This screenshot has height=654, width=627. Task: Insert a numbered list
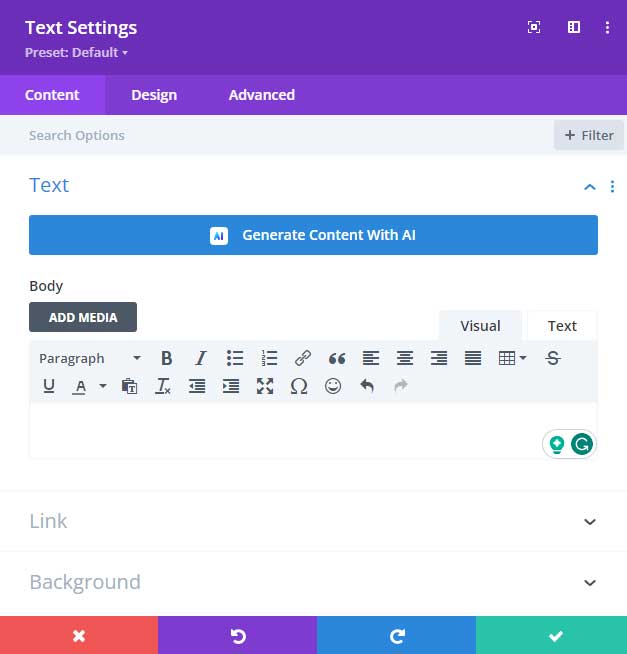pyautogui.click(x=269, y=358)
